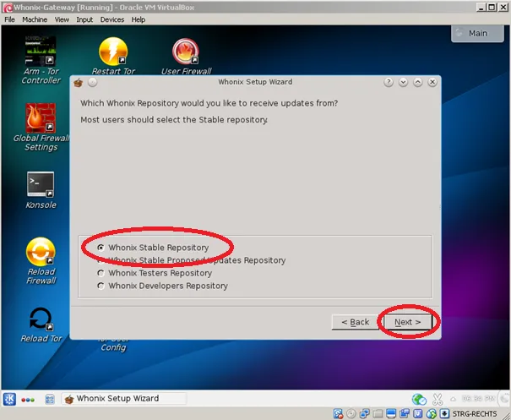Viewport: 511px width, 420px height.
Task: Click VirtualBox hard disk activity indicator
Action: pos(338,414)
